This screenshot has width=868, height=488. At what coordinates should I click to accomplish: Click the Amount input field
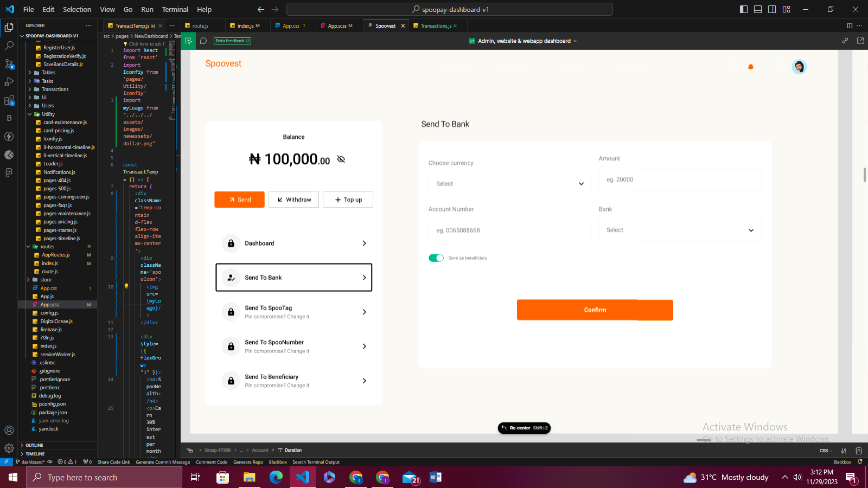[x=680, y=179]
